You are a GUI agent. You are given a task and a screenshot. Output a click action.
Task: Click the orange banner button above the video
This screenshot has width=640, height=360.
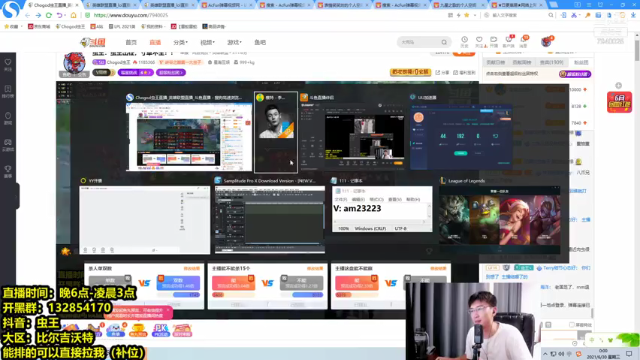coord(410,72)
